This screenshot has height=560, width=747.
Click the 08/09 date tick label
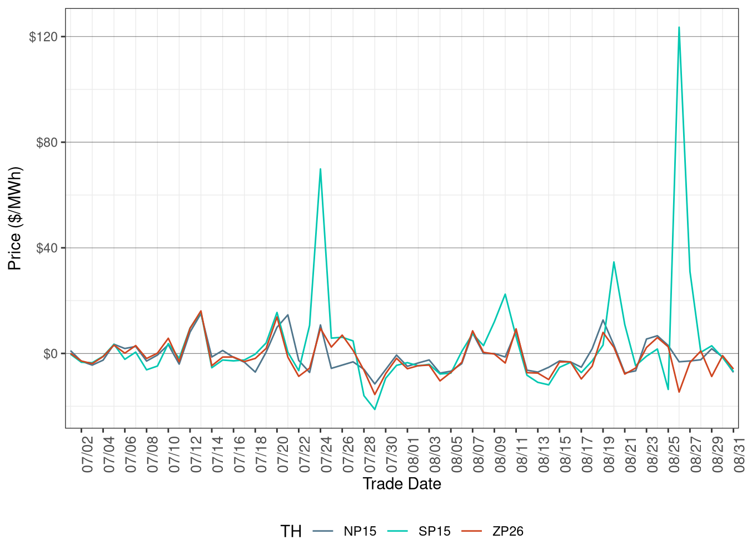click(500, 454)
